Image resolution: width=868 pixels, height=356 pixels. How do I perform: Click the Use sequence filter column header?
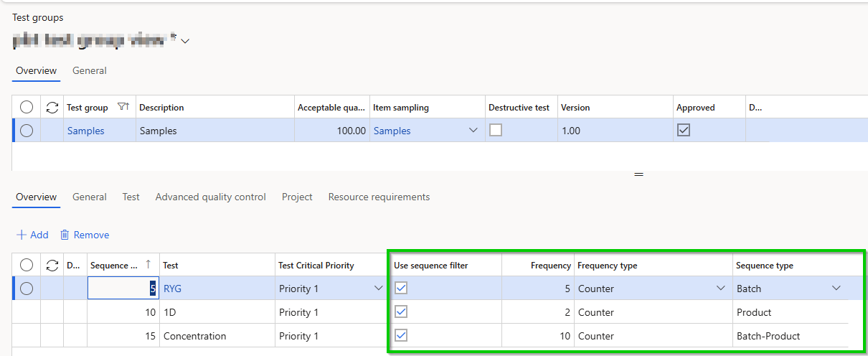point(431,266)
